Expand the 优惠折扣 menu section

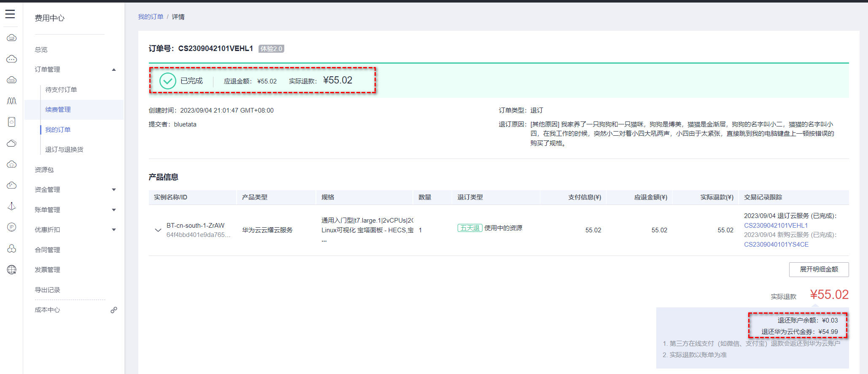(x=114, y=230)
